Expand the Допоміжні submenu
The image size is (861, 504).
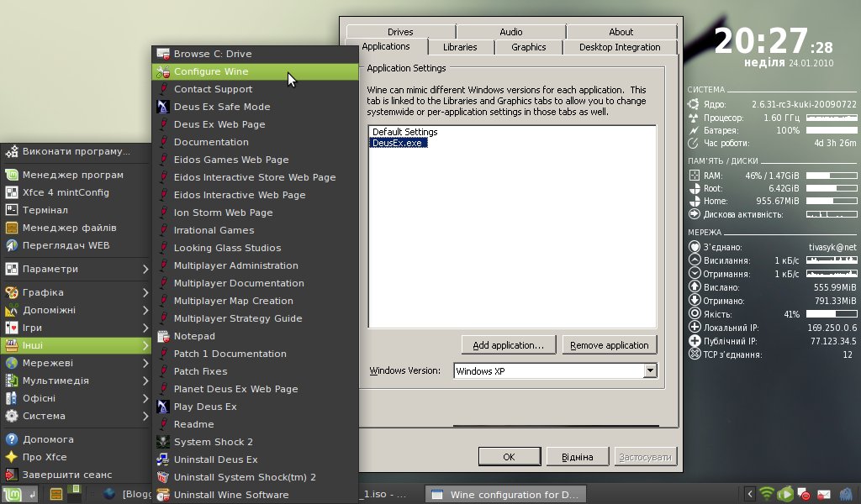coord(76,311)
